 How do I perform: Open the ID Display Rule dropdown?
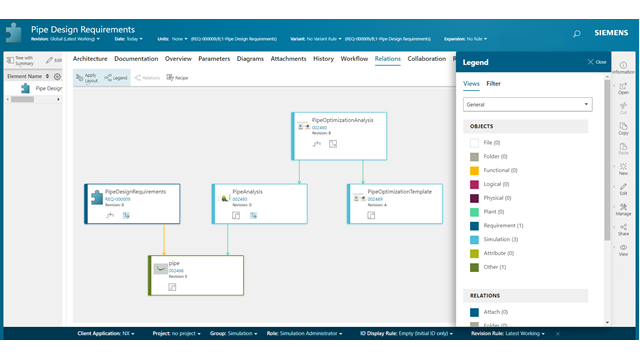(x=407, y=333)
